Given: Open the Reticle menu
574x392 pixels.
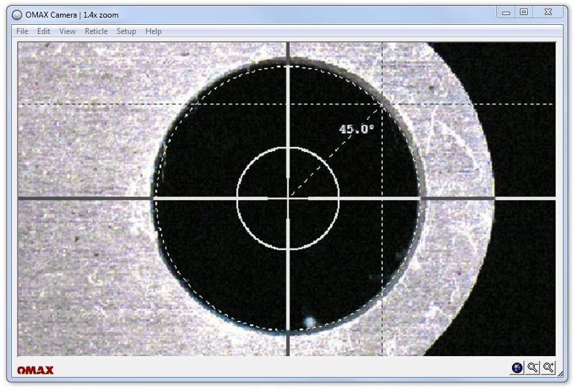Looking at the screenshot, I should pos(96,31).
